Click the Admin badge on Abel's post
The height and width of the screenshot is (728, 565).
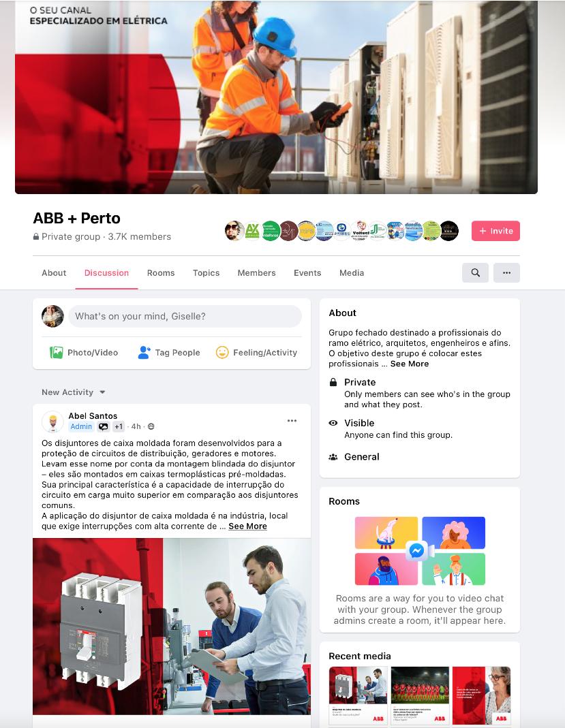point(81,426)
